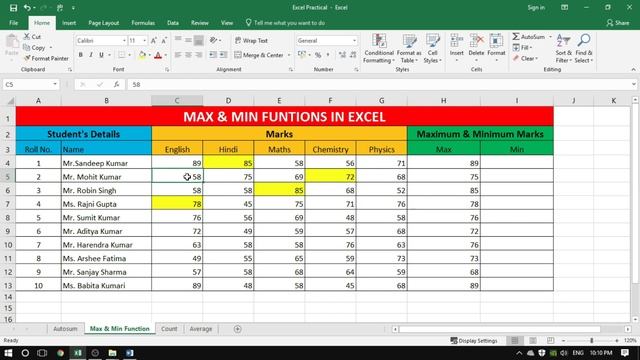Apply fill color to cell
640x360 pixels.
point(142,55)
